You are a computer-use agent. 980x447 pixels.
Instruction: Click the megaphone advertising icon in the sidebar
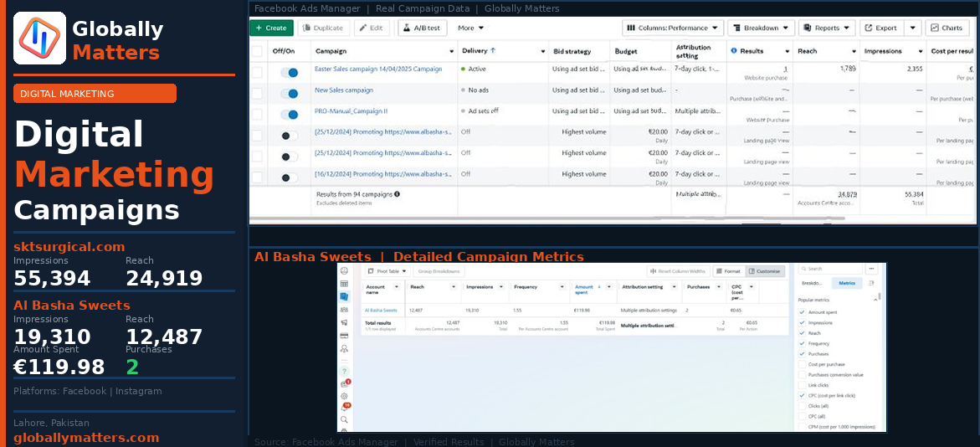point(344,322)
